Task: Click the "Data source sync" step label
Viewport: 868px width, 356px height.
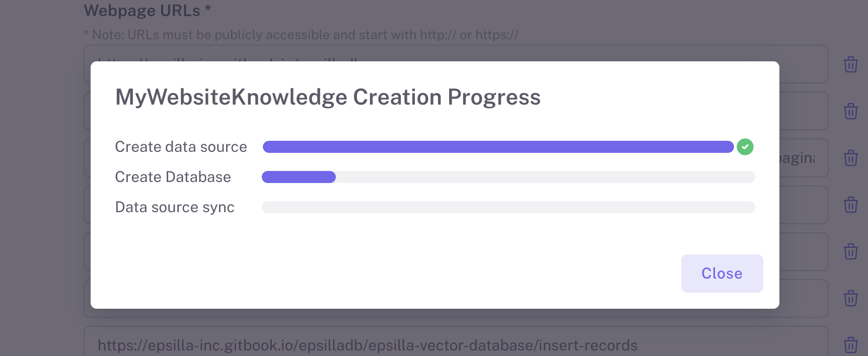Action: pyautogui.click(x=175, y=207)
